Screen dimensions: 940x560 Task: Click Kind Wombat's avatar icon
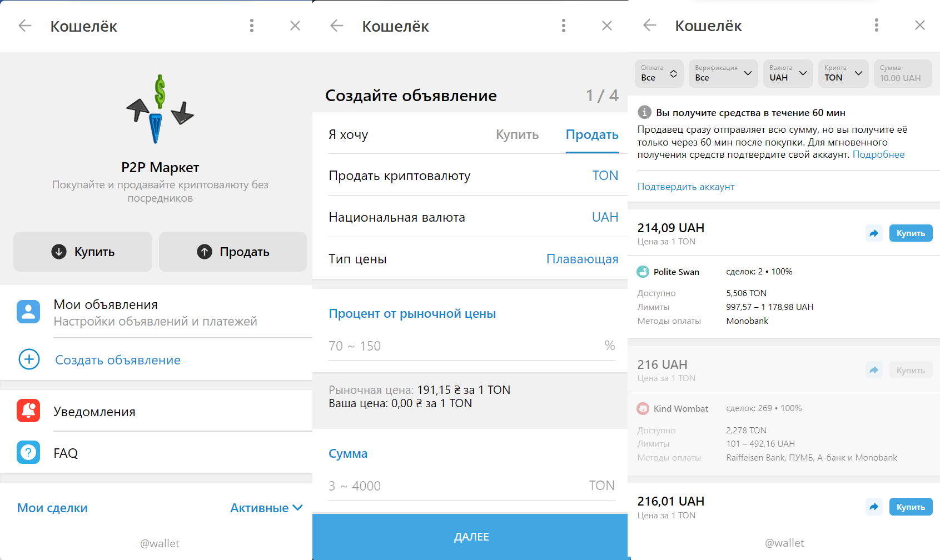click(x=643, y=408)
